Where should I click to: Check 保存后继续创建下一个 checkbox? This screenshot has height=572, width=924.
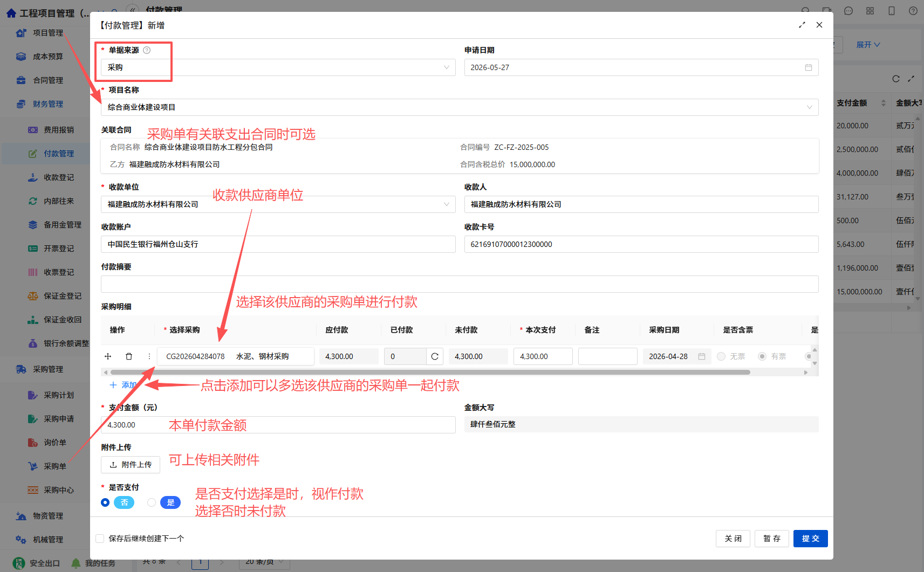tap(100, 539)
